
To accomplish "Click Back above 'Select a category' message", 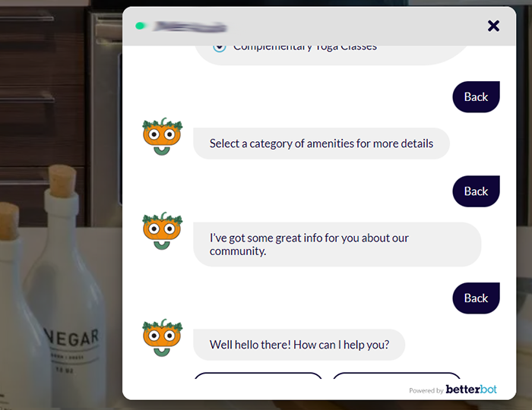I will [x=476, y=97].
